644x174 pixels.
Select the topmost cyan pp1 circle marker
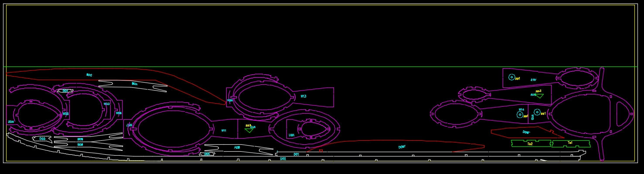512,77
